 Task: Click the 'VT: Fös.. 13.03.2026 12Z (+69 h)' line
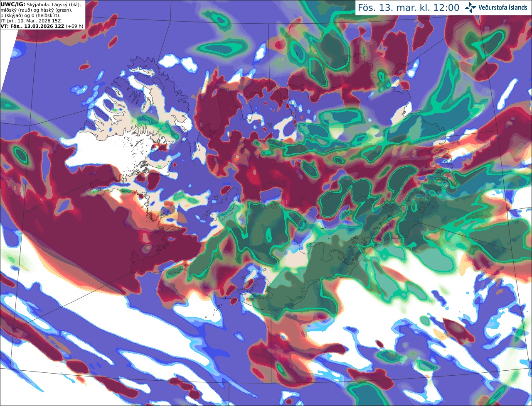pyautogui.click(x=42, y=26)
